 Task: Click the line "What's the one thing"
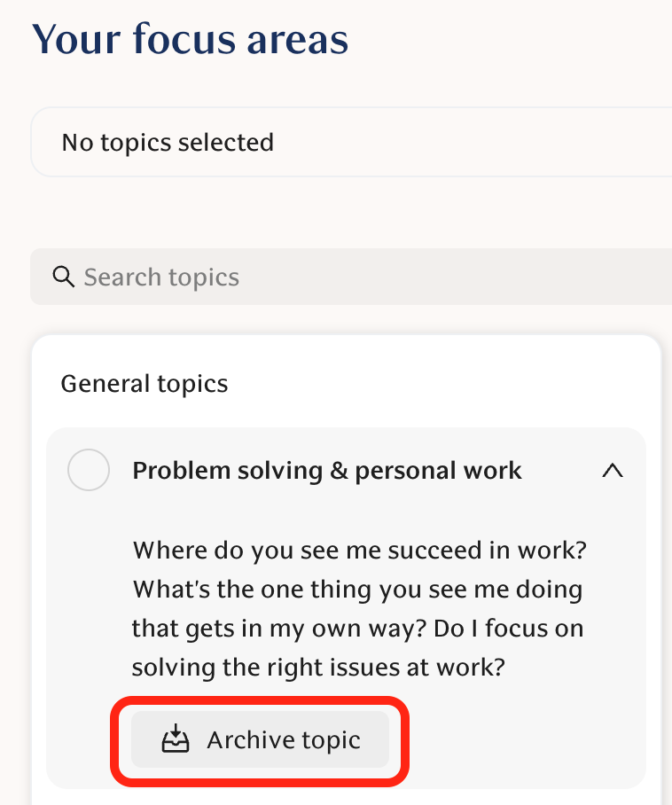pyautogui.click(x=357, y=589)
